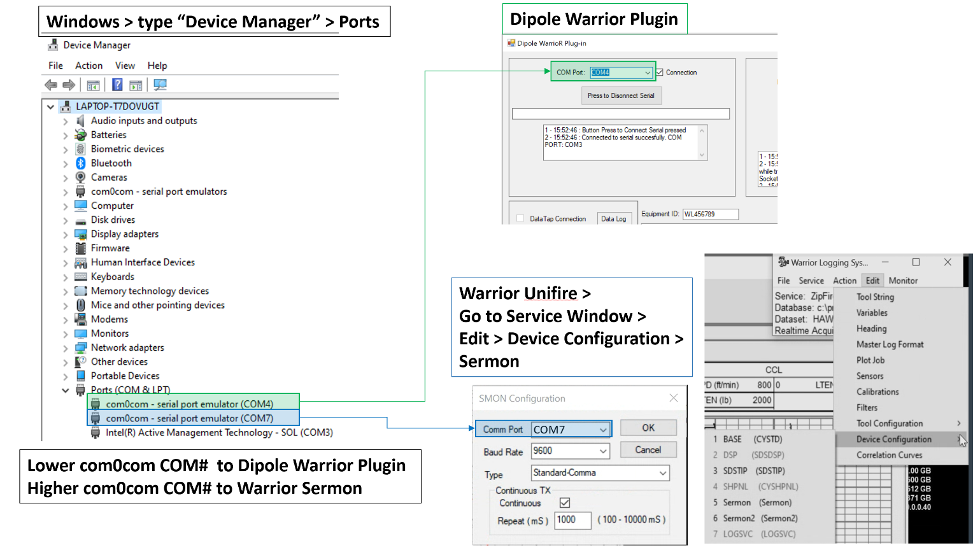Click the Data Log button
The height and width of the screenshot is (548, 980).
tap(614, 219)
